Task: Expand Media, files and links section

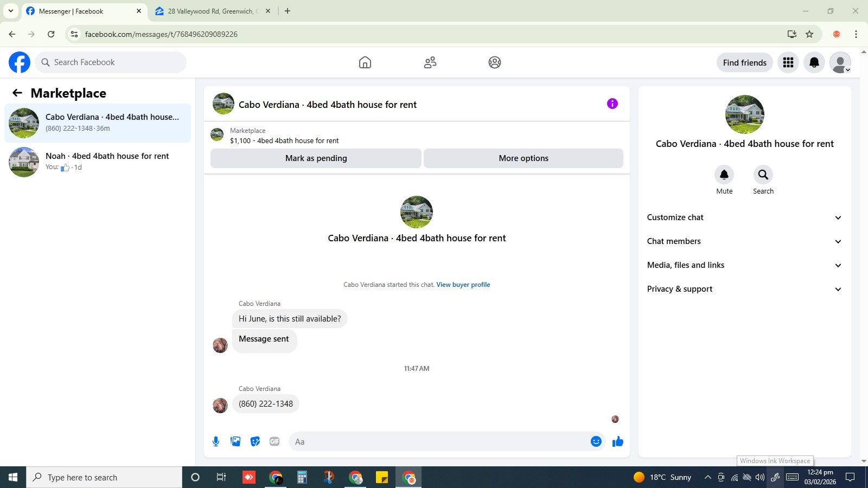Action: [x=744, y=265]
